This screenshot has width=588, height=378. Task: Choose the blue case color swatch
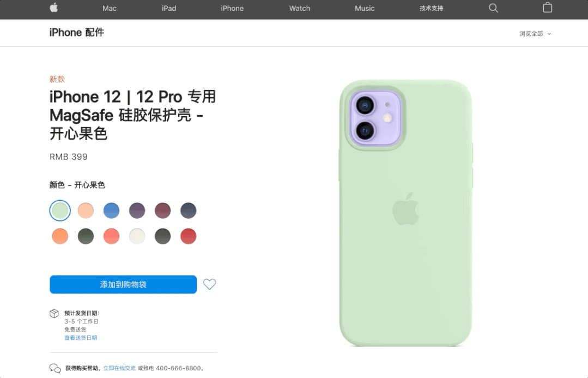coord(111,211)
